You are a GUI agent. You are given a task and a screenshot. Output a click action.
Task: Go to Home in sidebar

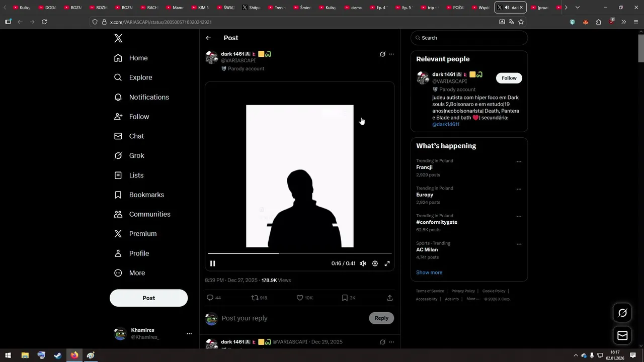(131, 58)
